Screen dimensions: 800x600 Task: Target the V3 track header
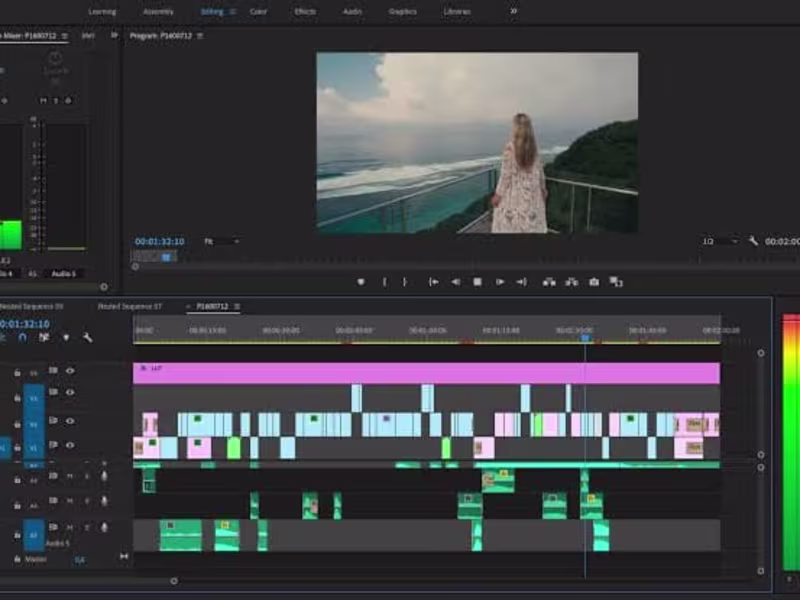pos(34,398)
